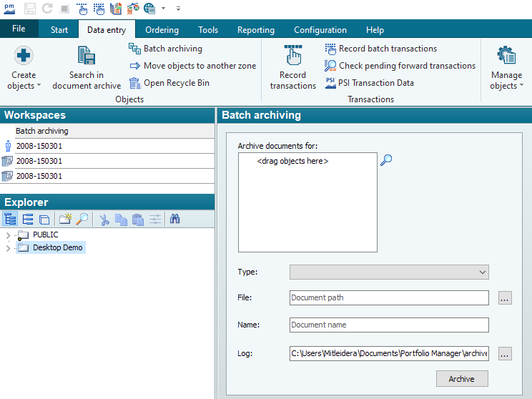Screen dimensions: 532x399
Task: Switch to the Reporting tab
Action: pos(255,30)
